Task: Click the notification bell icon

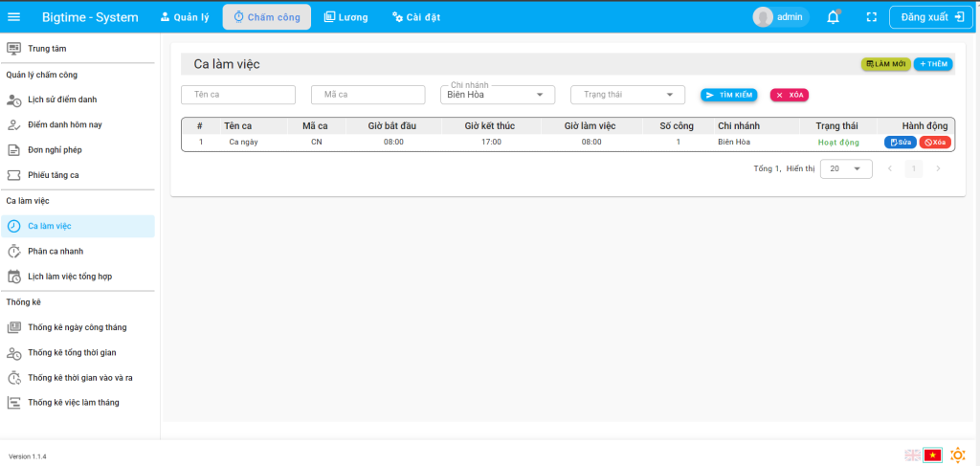Action: [x=834, y=17]
